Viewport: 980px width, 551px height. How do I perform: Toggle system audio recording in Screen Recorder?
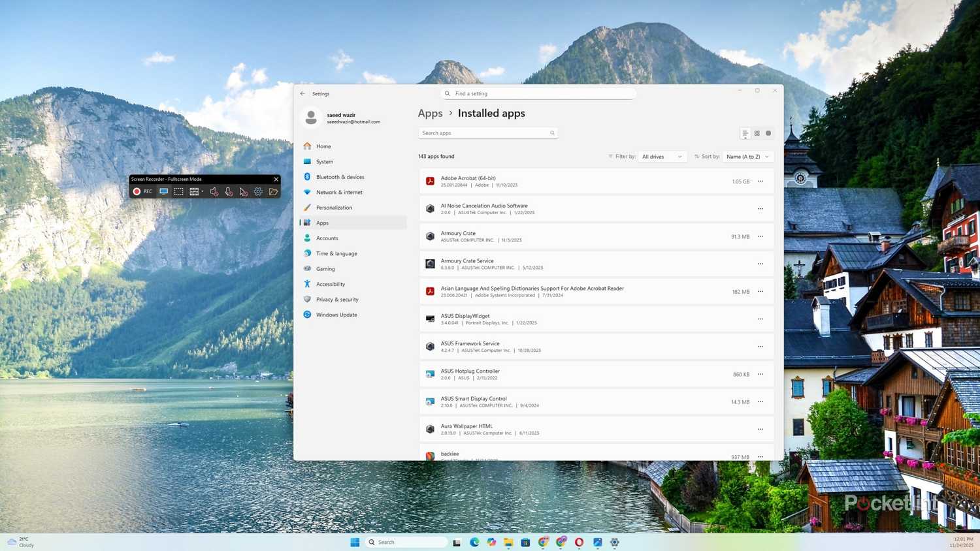[x=214, y=191]
